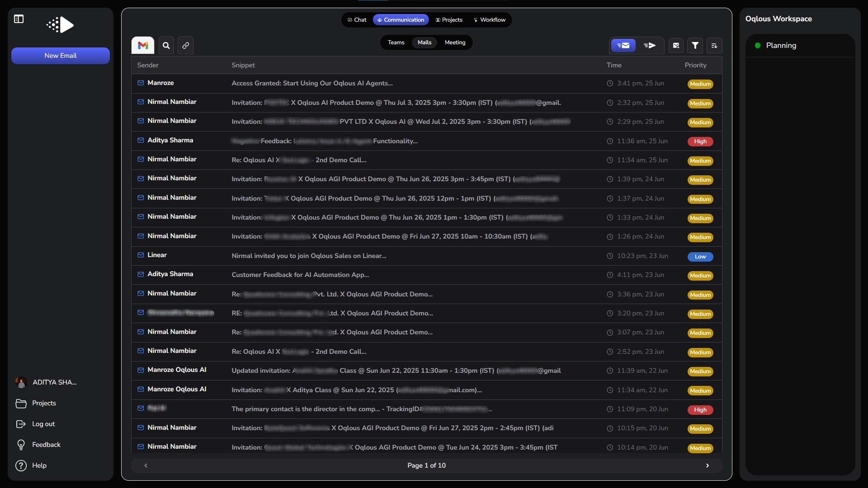Viewport: 868px width, 488px height.
Task: Click the link chain icon
Action: (x=185, y=45)
